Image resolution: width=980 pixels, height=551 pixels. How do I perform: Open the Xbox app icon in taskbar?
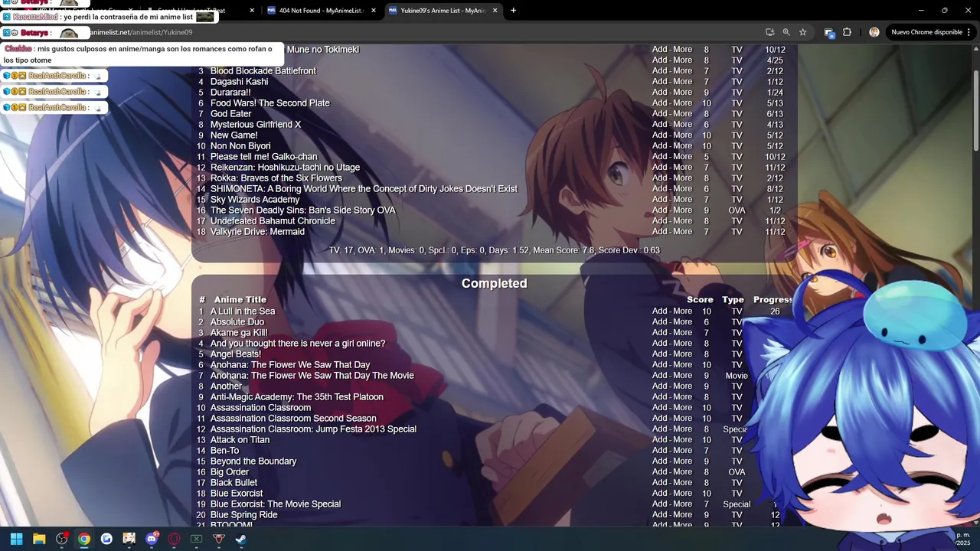click(196, 539)
